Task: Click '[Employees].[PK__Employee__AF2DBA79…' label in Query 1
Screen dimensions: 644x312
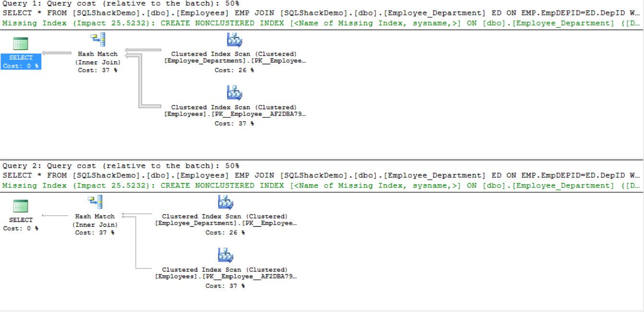Action: (234, 115)
